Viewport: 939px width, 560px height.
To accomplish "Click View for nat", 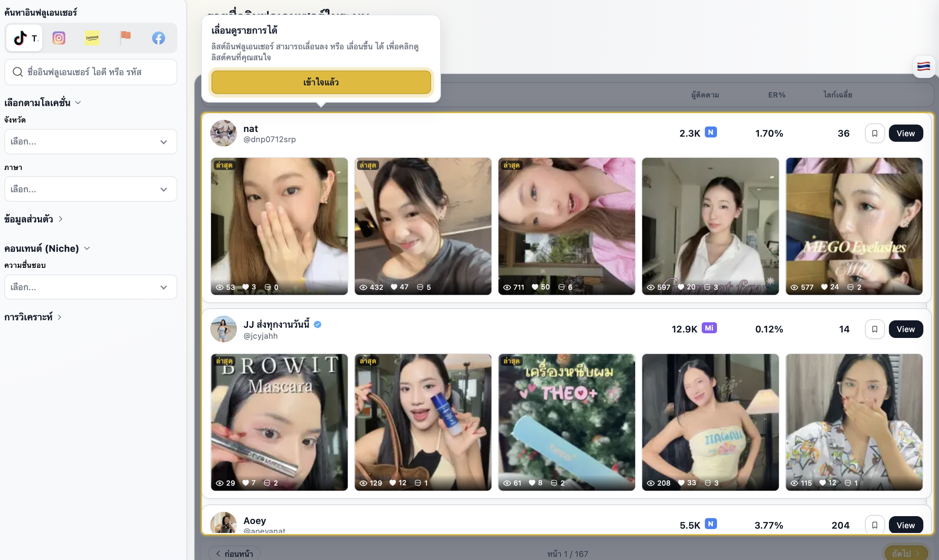I will coord(906,134).
